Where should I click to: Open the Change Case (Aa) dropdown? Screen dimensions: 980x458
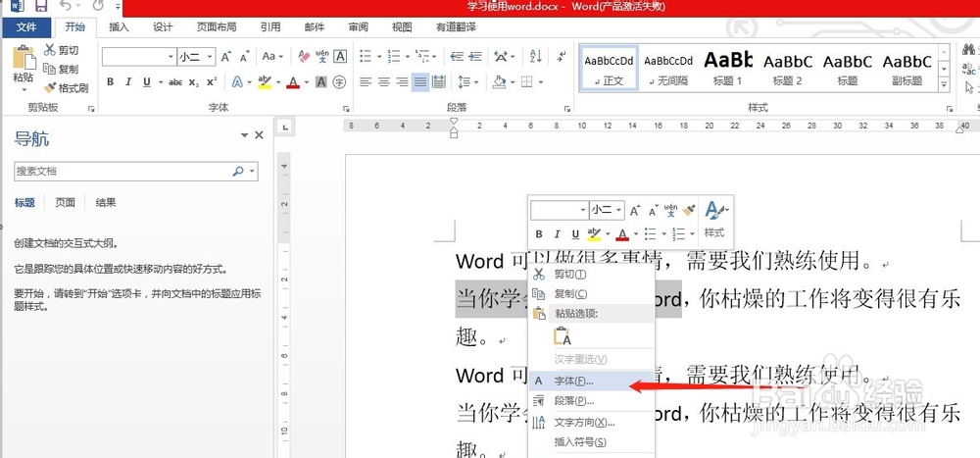(271, 56)
